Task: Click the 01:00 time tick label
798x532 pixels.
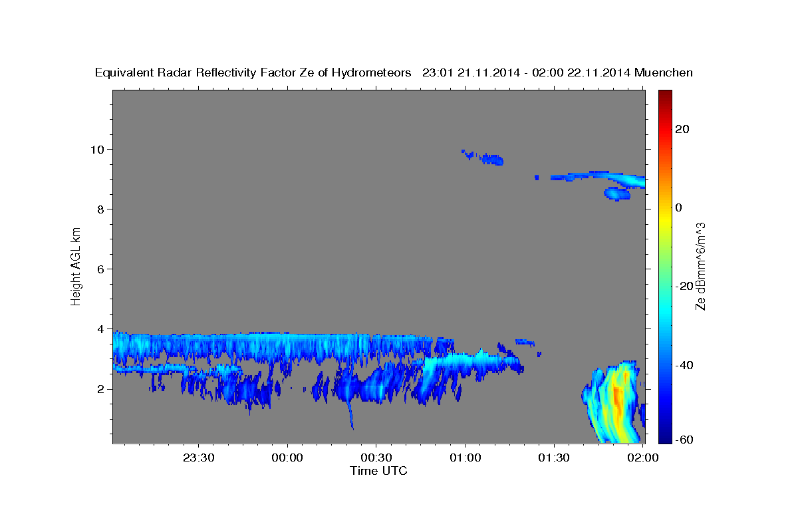Action: click(x=465, y=458)
